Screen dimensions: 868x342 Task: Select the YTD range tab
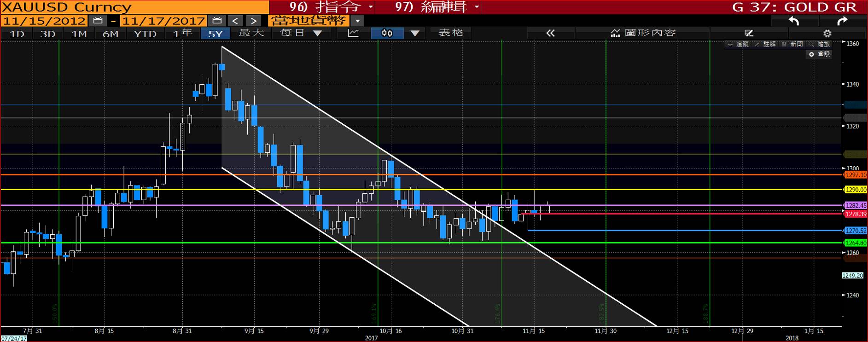pos(145,34)
